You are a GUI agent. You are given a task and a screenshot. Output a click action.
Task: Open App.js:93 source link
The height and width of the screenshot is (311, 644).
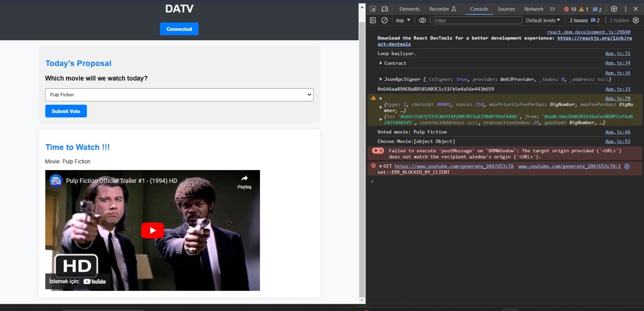click(x=618, y=141)
